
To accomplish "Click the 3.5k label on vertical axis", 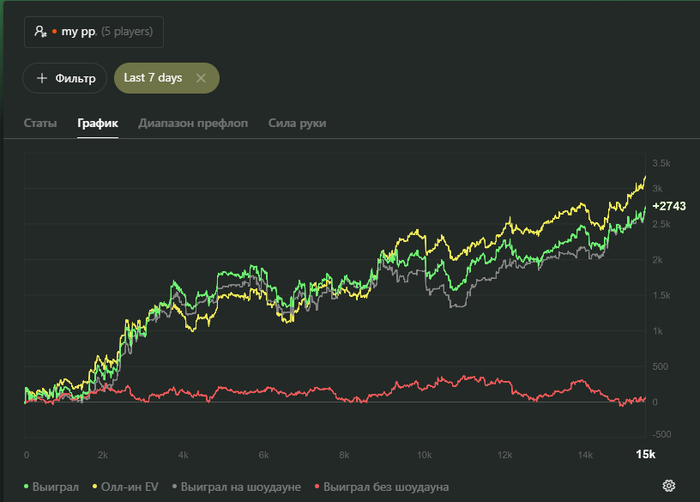I will pos(661,163).
